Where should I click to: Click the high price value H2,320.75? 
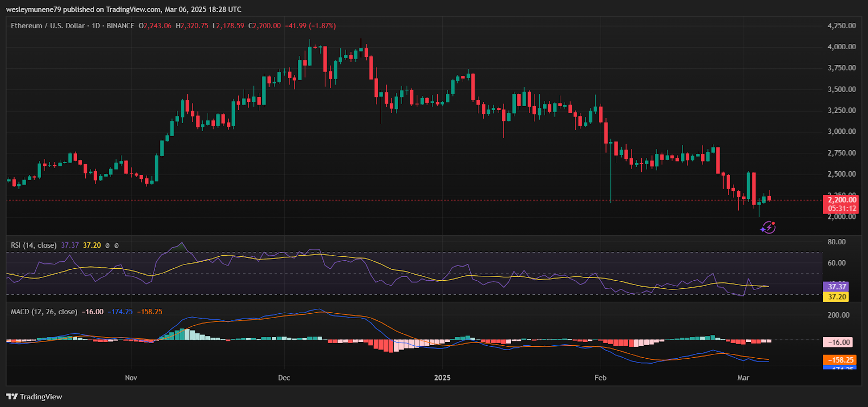pyautogui.click(x=192, y=25)
